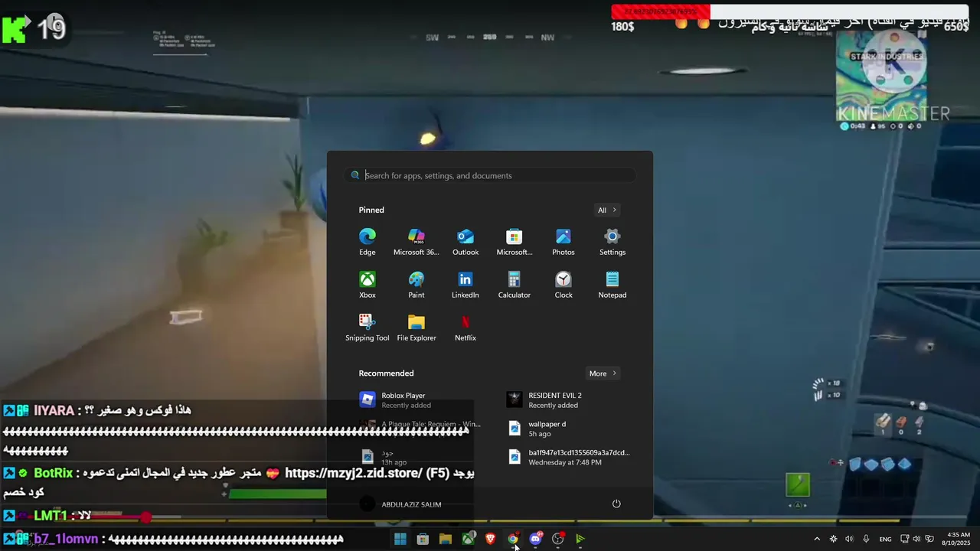Click the Windows Start button on taskbar

(400, 539)
